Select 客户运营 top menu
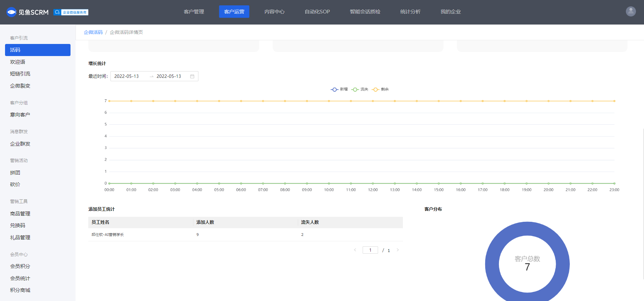 pos(234,12)
